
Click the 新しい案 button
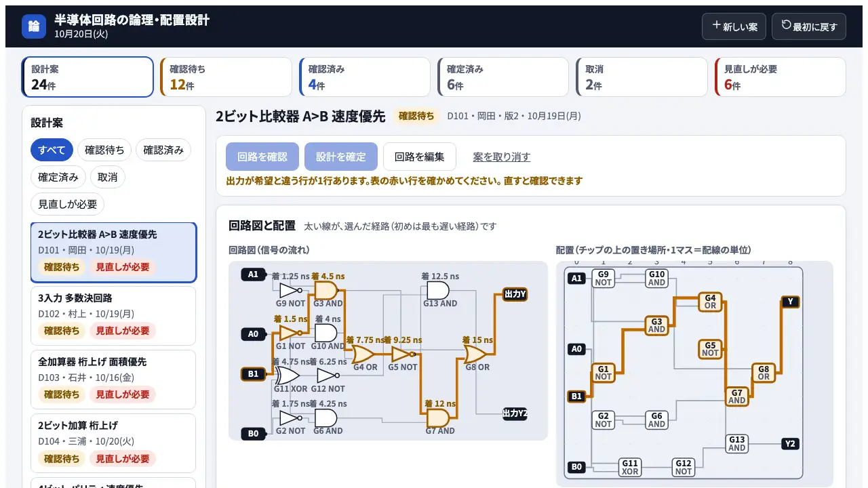pos(734,26)
